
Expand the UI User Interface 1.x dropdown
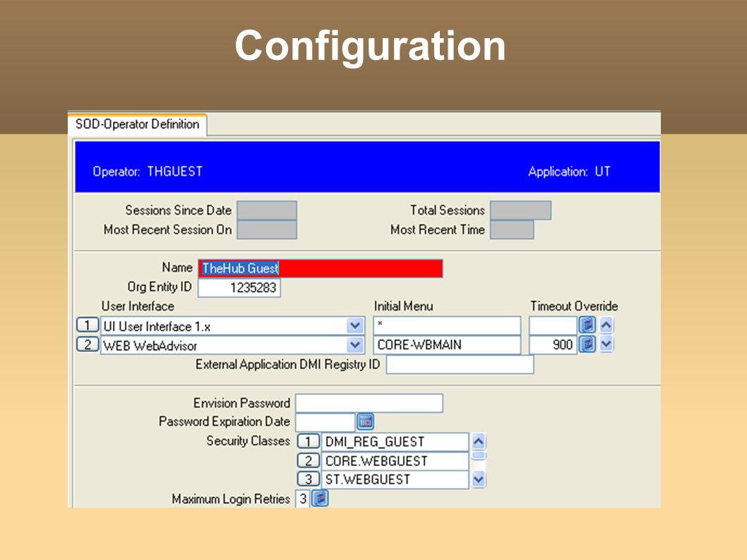click(x=355, y=326)
